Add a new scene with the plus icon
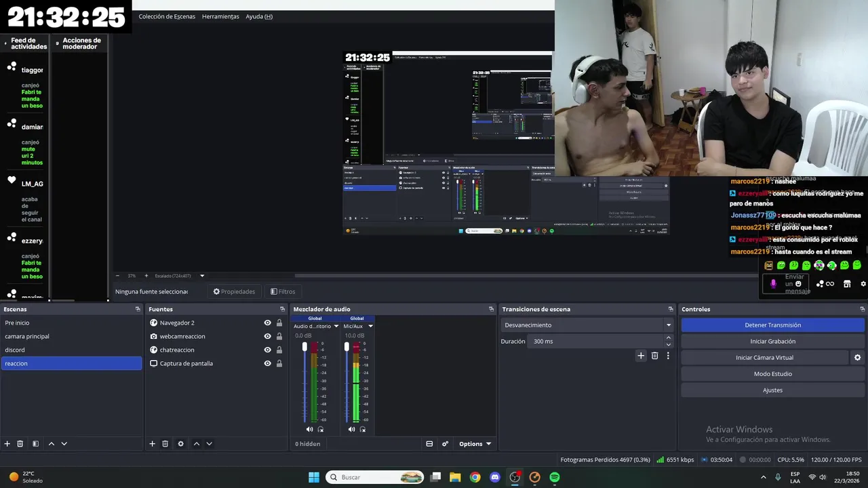 7,444
